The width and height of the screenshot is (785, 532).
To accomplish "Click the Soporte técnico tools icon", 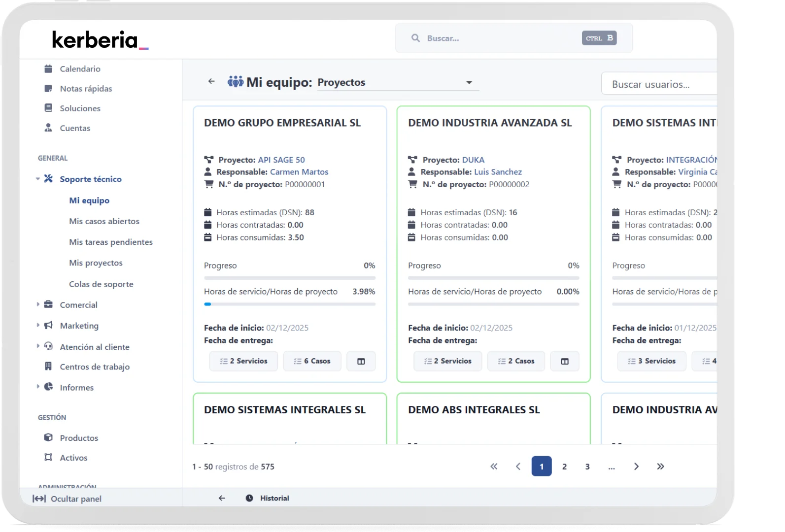I will pyautogui.click(x=48, y=178).
